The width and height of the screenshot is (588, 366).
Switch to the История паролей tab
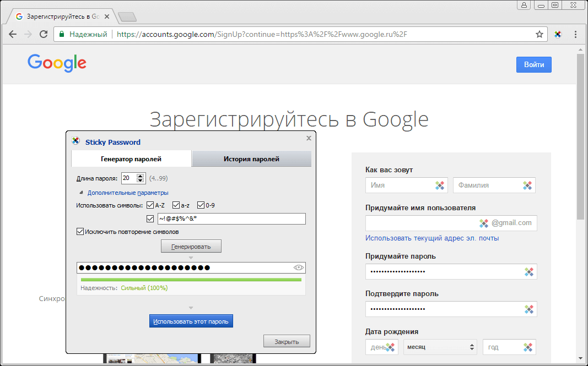pyautogui.click(x=252, y=159)
